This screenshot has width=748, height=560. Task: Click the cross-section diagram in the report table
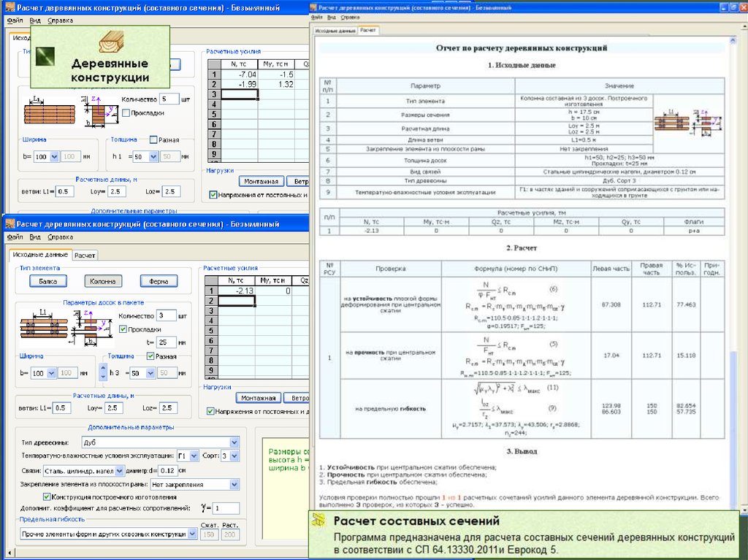coord(688,122)
